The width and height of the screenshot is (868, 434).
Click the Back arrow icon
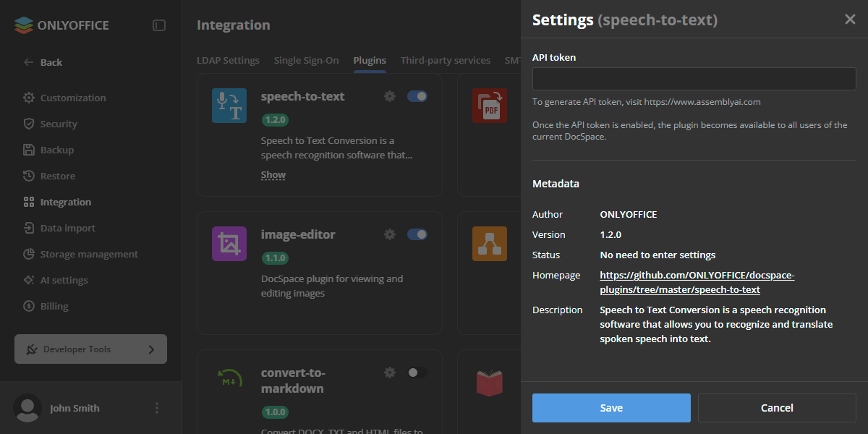(x=29, y=62)
